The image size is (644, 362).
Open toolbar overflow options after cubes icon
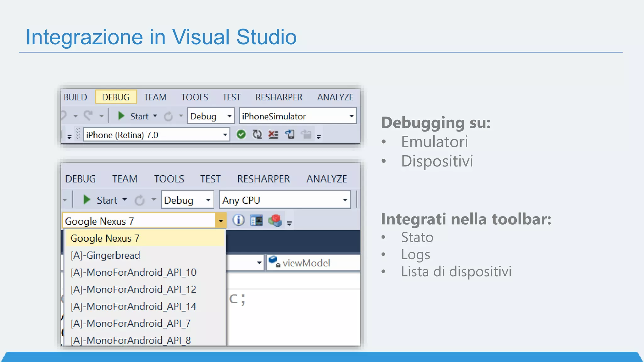pos(289,223)
